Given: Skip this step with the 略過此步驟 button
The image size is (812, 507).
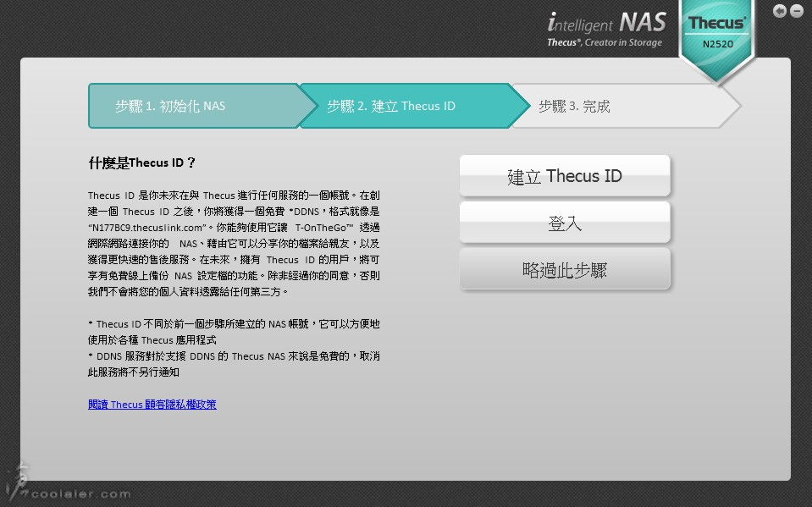Looking at the screenshot, I should 565,269.
